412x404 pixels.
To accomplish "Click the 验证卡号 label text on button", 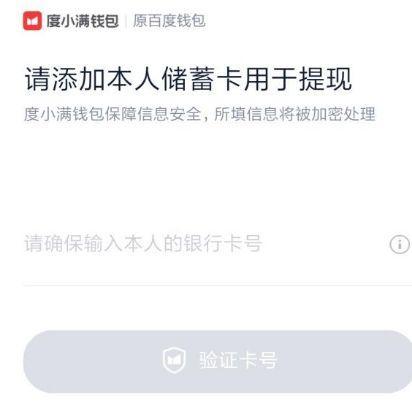I will point(238,360).
